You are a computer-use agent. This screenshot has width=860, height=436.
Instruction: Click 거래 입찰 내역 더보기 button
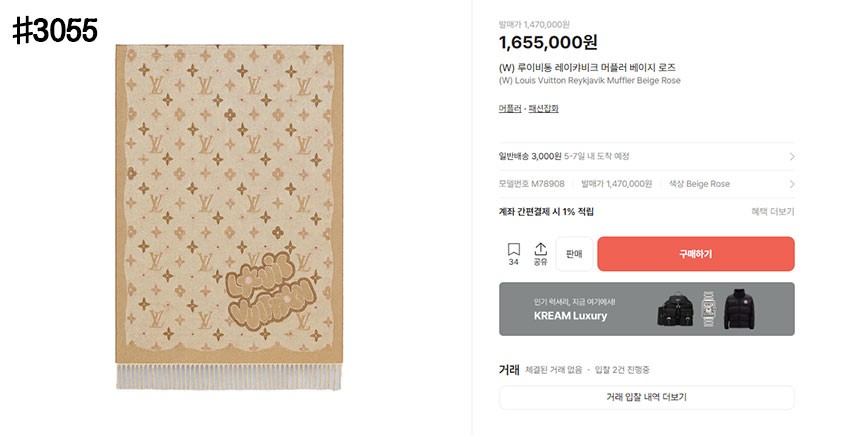point(646,397)
